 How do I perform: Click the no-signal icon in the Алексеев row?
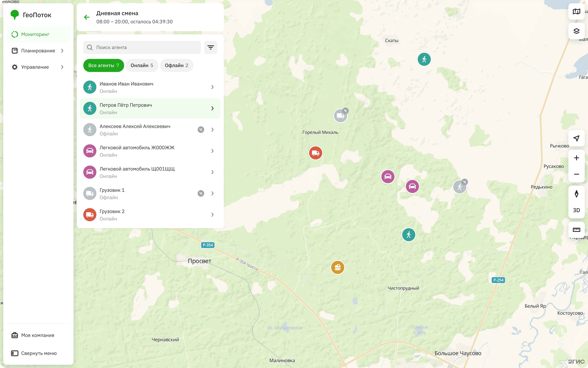[x=201, y=130]
